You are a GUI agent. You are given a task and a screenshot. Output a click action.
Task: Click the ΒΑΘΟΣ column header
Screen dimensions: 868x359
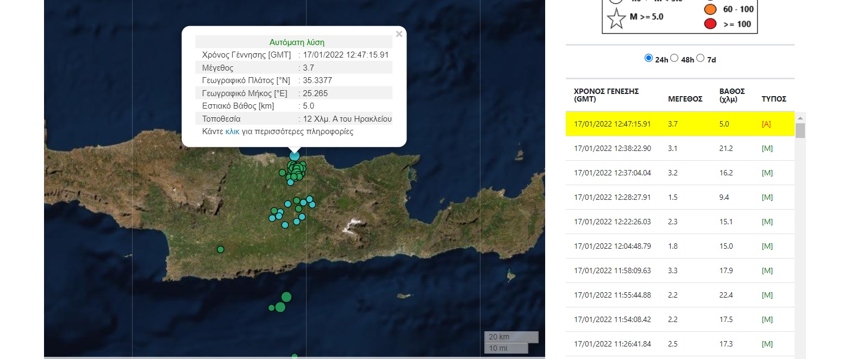coord(732,95)
